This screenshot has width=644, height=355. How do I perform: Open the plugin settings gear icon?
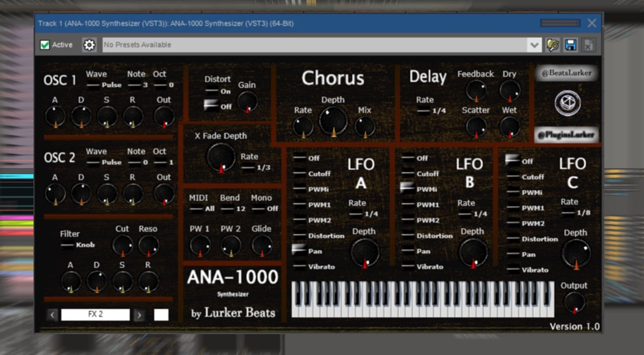pos(89,45)
